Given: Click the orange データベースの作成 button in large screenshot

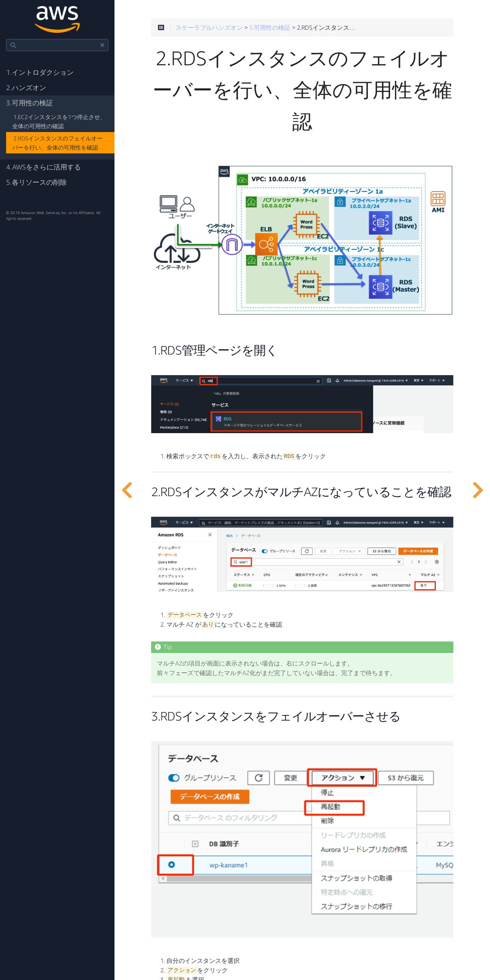Looking at the screenshot, I should tap(210, 797).
